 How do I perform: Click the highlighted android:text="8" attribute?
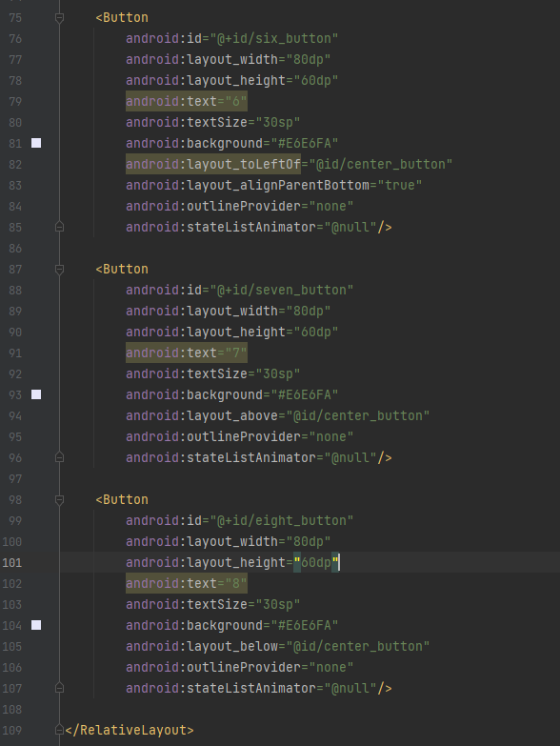point(187,583)
